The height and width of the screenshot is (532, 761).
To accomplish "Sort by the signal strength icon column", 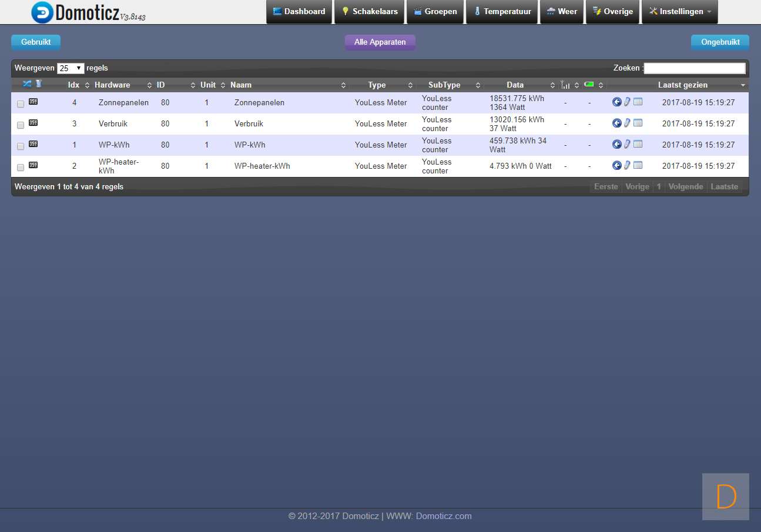I will pos(565,85).
